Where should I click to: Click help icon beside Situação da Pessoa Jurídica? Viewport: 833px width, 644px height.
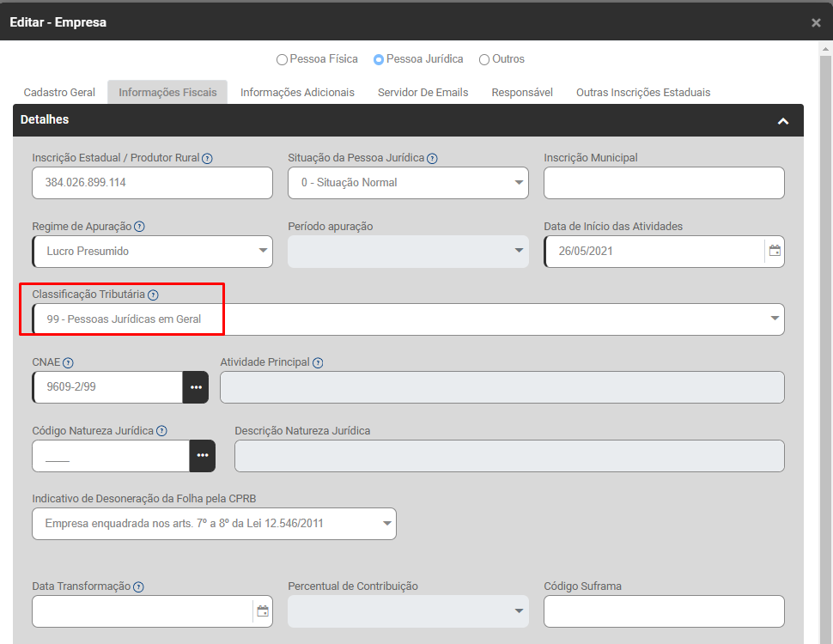[432, 158]
